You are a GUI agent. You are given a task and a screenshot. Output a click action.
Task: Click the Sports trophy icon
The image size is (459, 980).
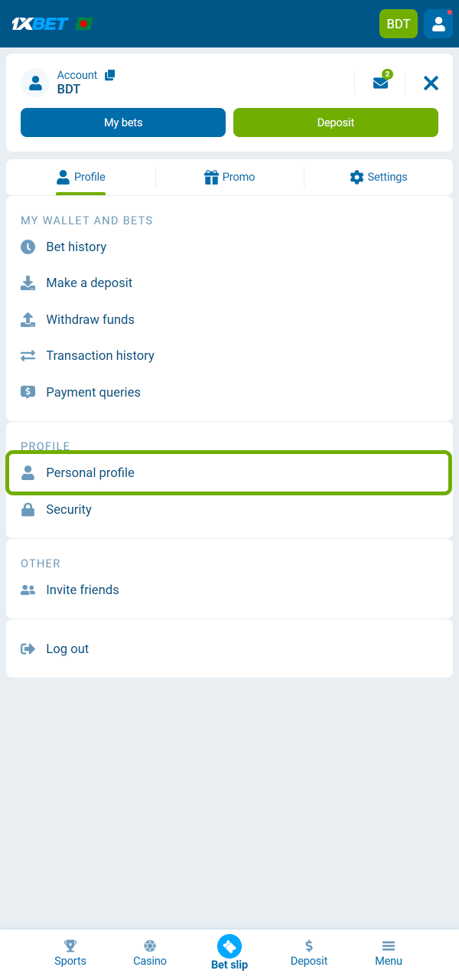(x=70, y=946)
